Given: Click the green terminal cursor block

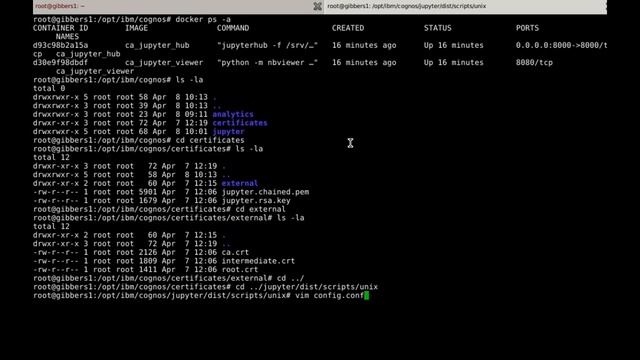Looking at the screenshot, I should pos(367,296).
